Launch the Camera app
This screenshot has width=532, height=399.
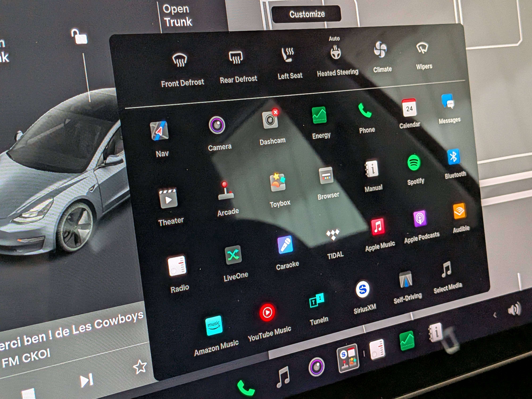click(217, 125)
